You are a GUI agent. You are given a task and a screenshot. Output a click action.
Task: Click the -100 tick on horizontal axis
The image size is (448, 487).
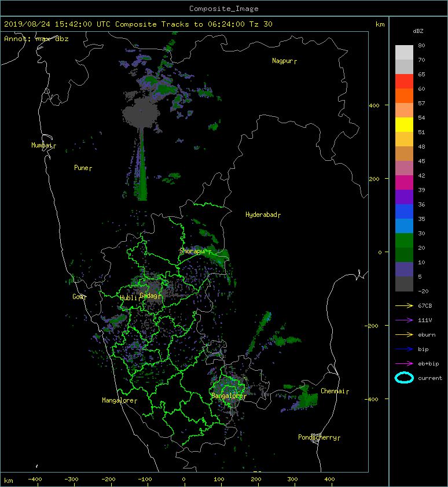pos(145,479)
